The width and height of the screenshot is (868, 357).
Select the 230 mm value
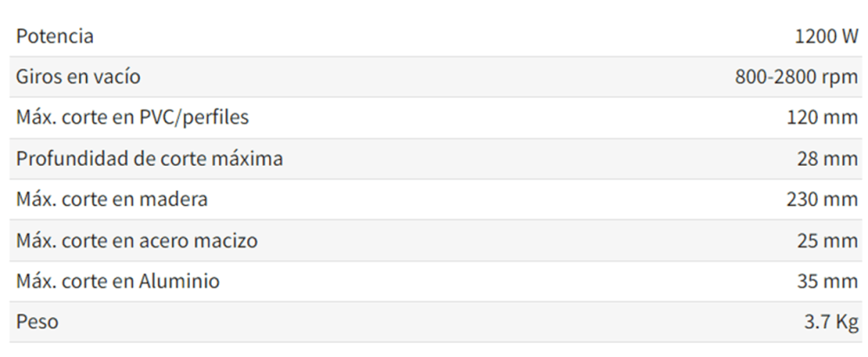click(822, 199)
